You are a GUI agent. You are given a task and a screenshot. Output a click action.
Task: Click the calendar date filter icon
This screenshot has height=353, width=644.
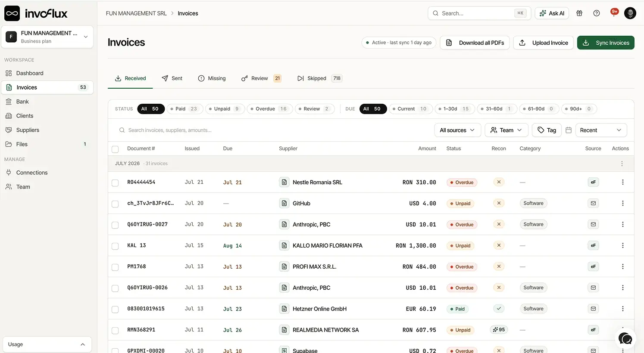tap(569, 130)
